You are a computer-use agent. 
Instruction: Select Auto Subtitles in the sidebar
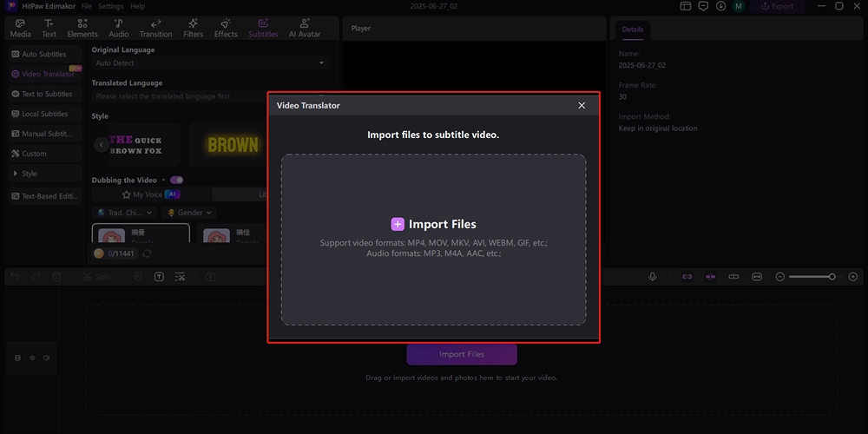[45, 54]
